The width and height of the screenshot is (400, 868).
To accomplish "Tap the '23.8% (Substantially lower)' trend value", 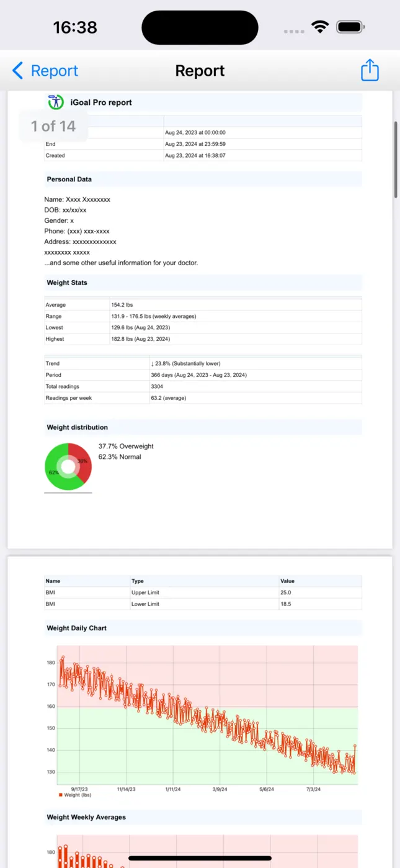I will point(186,364).
